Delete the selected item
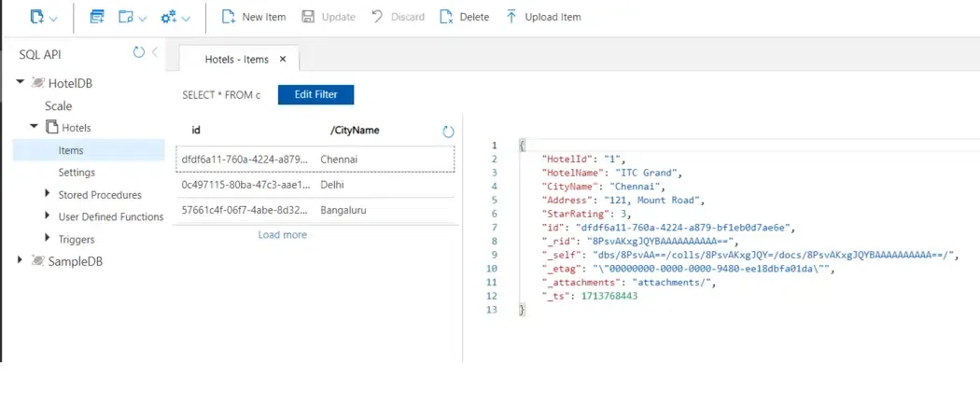 click(x=464, y=17)
